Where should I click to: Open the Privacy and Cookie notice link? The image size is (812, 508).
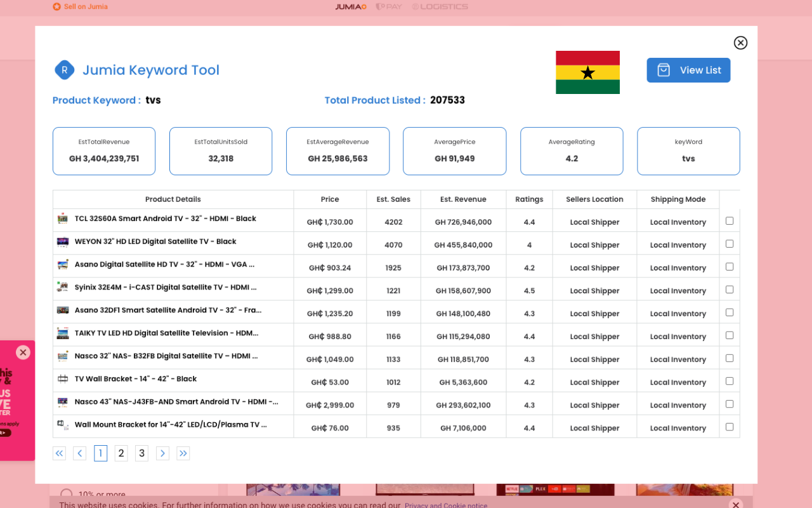coord(446,505)
